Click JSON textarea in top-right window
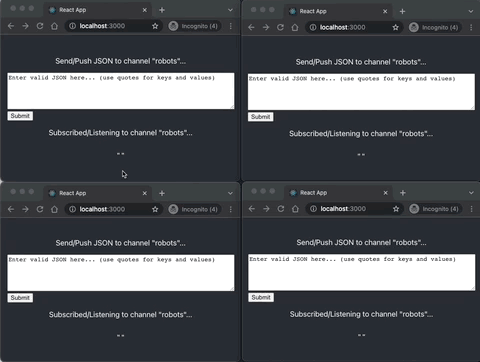 [x=361, y=92]
